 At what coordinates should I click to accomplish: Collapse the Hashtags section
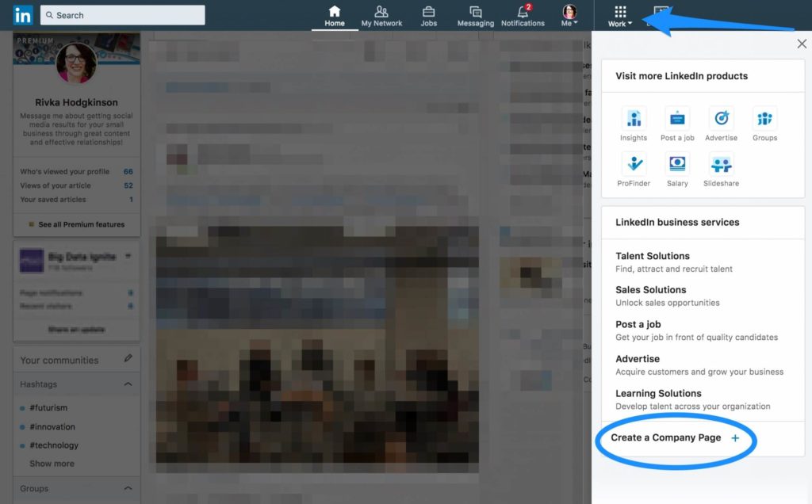click(x=128, y=384)
